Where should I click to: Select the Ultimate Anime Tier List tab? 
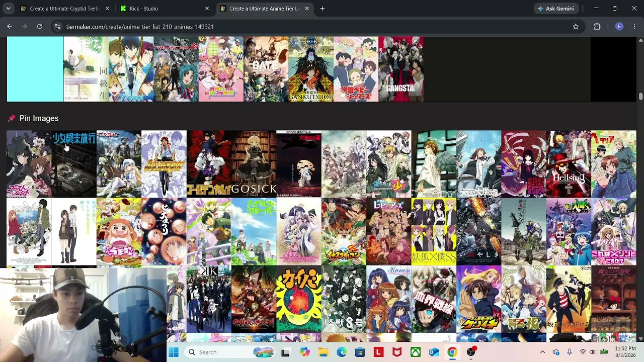264,9
